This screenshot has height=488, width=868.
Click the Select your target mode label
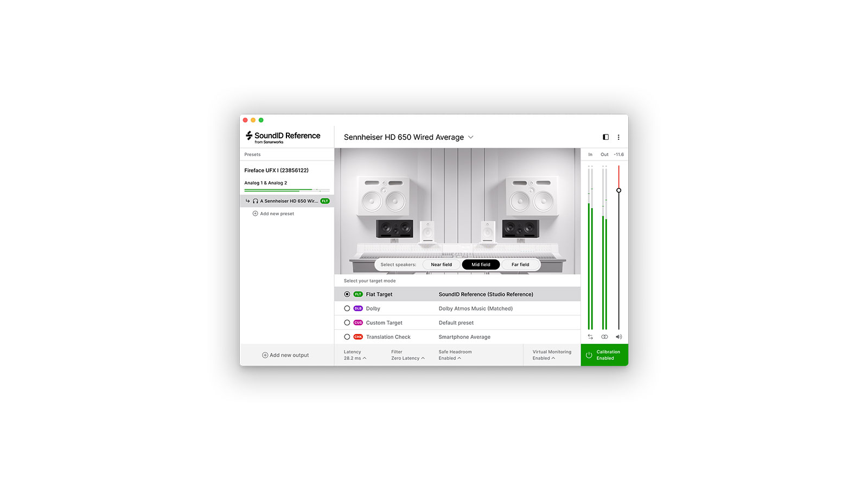(x=369, y=281)
